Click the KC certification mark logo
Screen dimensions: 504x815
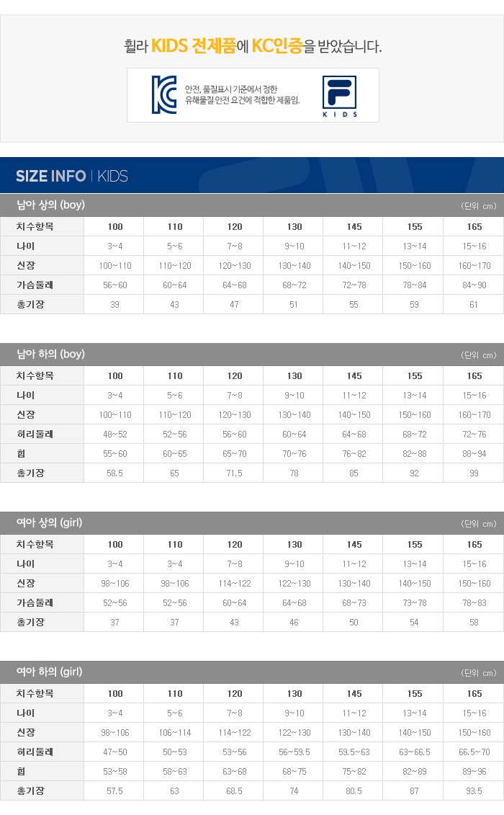[164, 94]
